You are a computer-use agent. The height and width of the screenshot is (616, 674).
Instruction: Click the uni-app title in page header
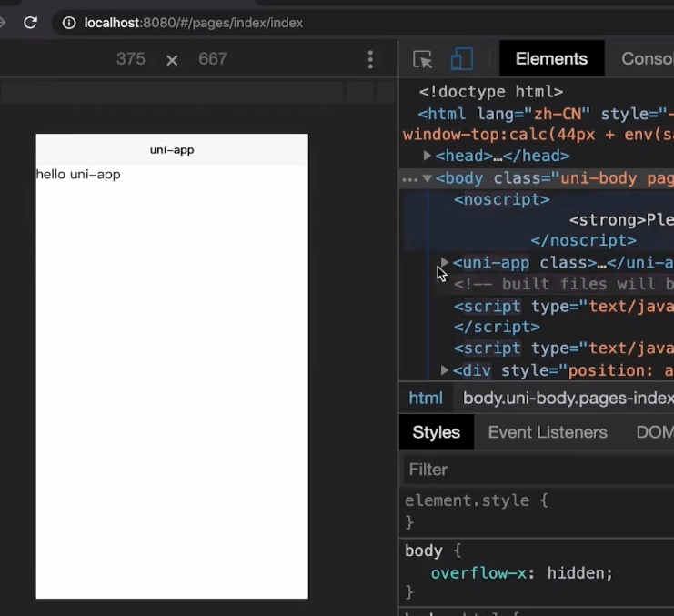[x=172, y=149]
